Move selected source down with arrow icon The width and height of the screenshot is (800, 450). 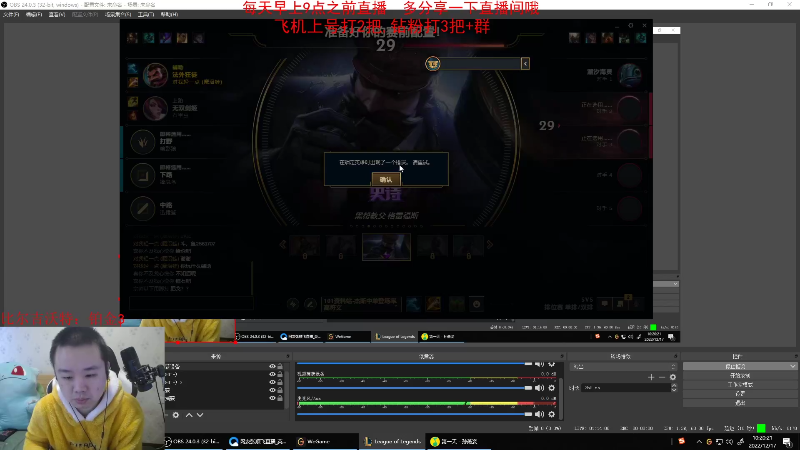tap(200, 415)
